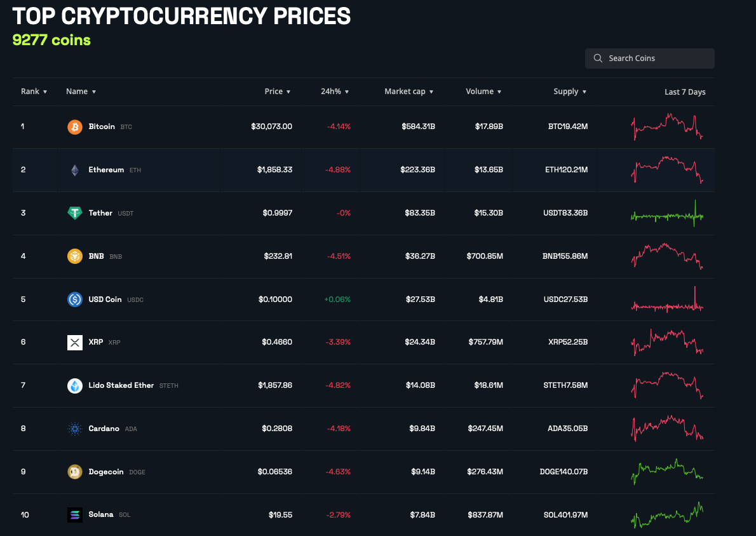Click the magnifier icon in search box
Image resolution: width=756 pixels, height=536 pixels.
coord(598,58)
